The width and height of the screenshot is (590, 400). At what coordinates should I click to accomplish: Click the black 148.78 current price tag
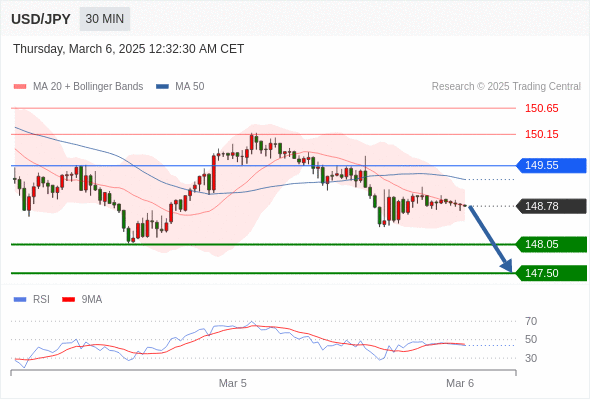551,206
